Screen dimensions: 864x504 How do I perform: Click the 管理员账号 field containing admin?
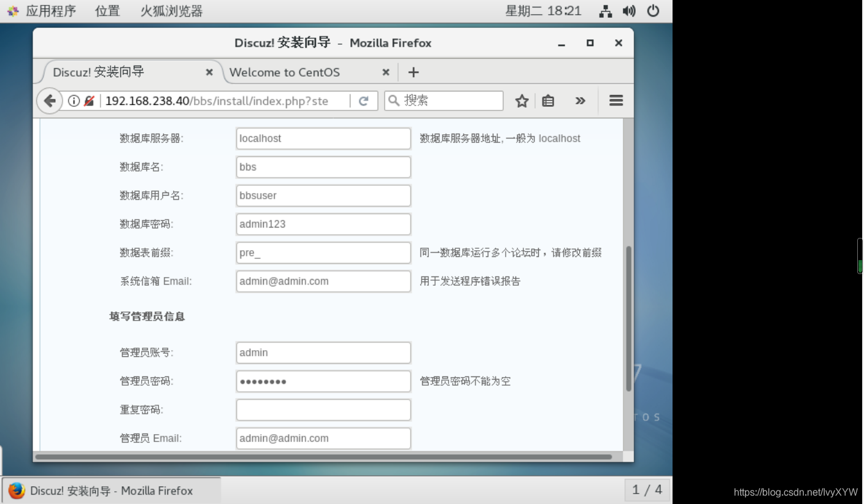[x=323, y=353]
